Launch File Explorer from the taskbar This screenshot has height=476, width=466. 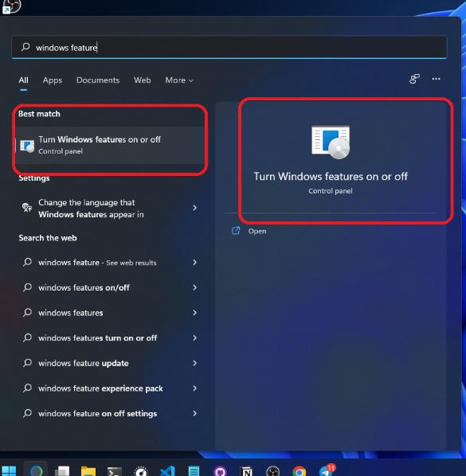coord(88,471)
